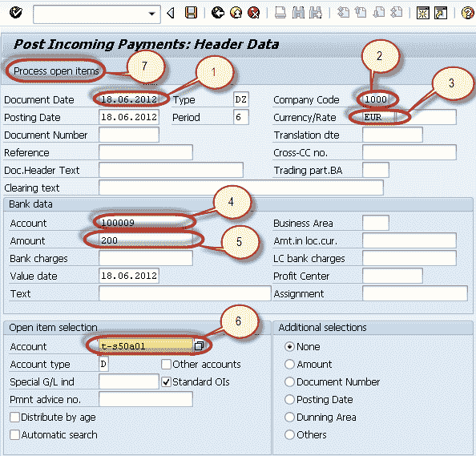Image resolution: width=476 pixels, height=456 pixels.
Task: Select the Document Number radio button
Action: click(289, 381)
